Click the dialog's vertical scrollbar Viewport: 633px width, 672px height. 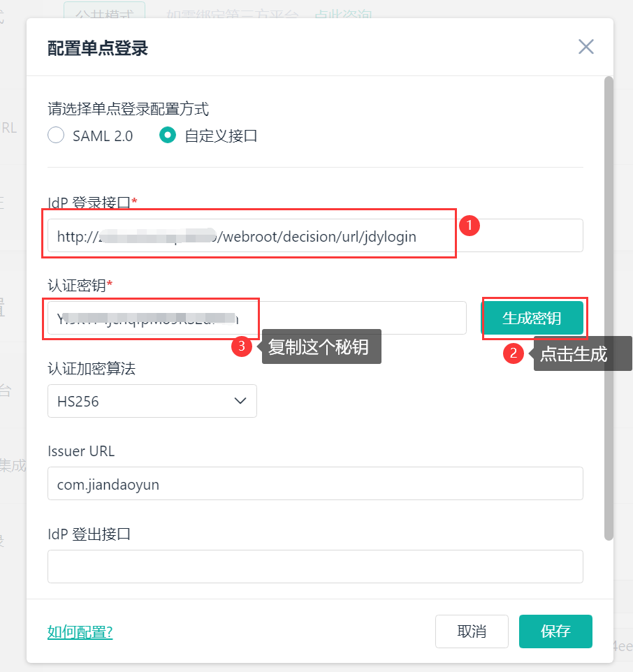click(609, 307)
